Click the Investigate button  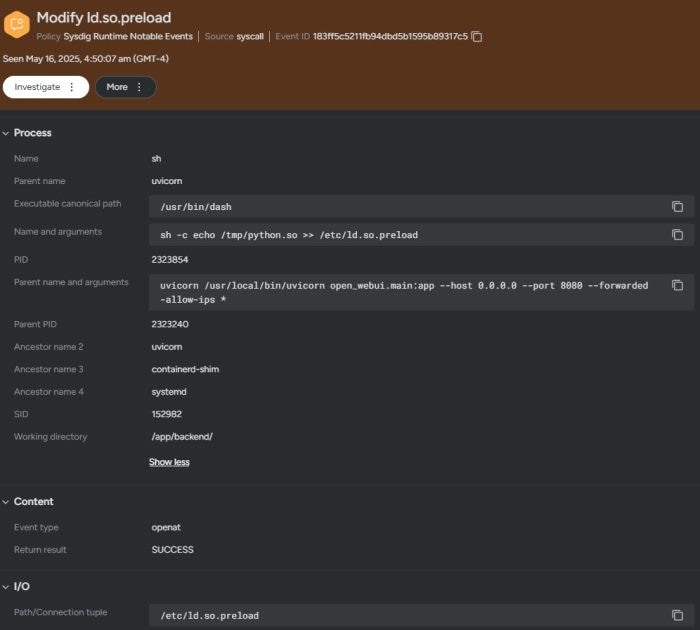coord(37,87)
